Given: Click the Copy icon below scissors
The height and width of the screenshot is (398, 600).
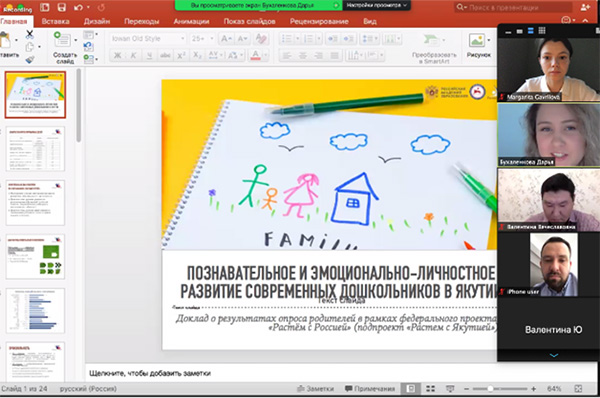Looking at the screenshot, I should pos(29,47).
